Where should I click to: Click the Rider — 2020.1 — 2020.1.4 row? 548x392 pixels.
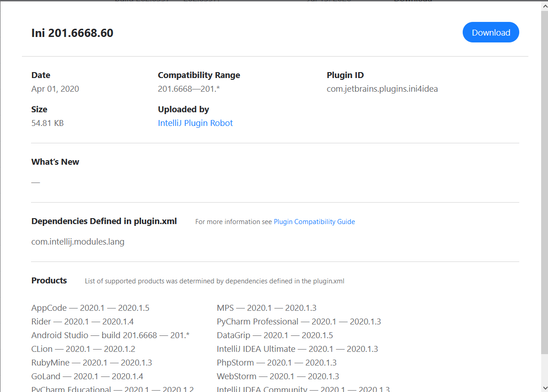click(x=83, y=322)
